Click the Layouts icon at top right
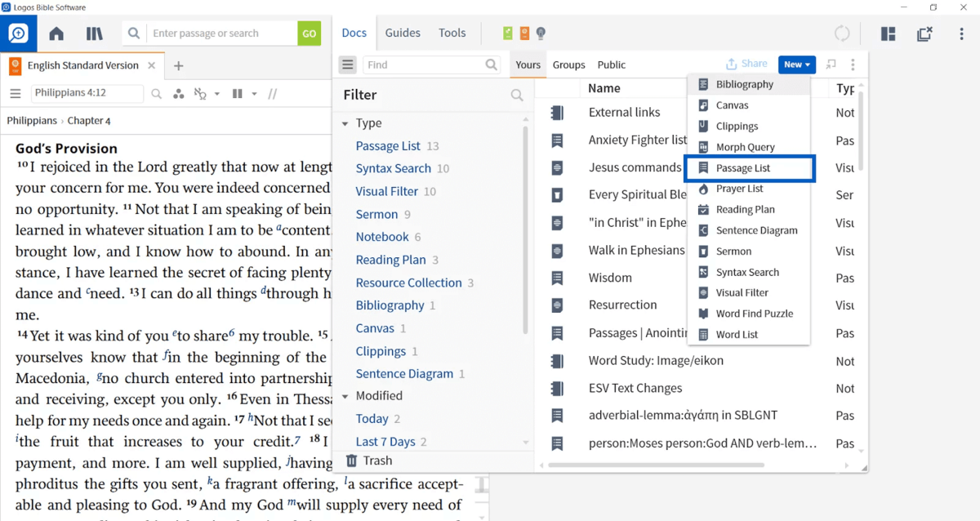Viewport: 980px width, 521px height. (888, 33)
